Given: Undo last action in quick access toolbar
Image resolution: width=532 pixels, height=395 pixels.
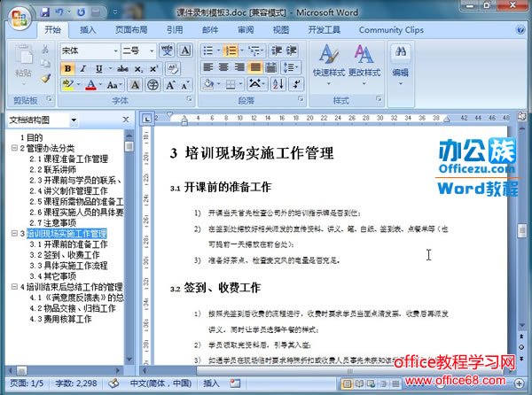Looking at the screenshot, I should tap(59, 12).
